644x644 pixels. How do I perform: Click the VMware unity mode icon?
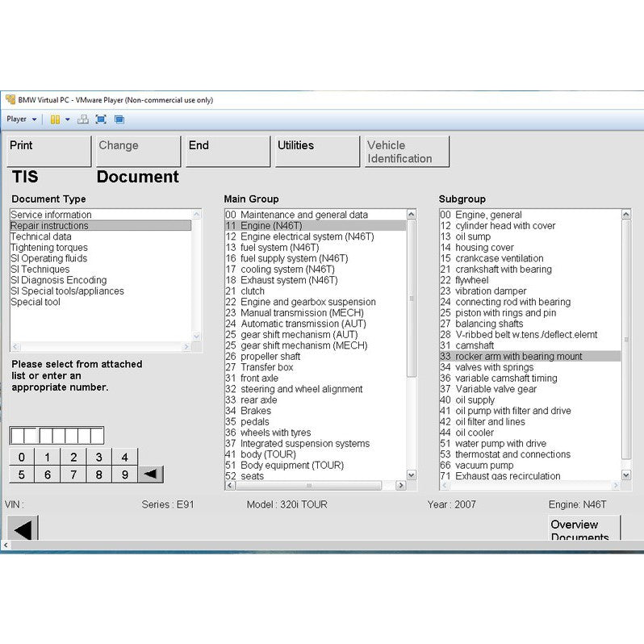(119, 119)
